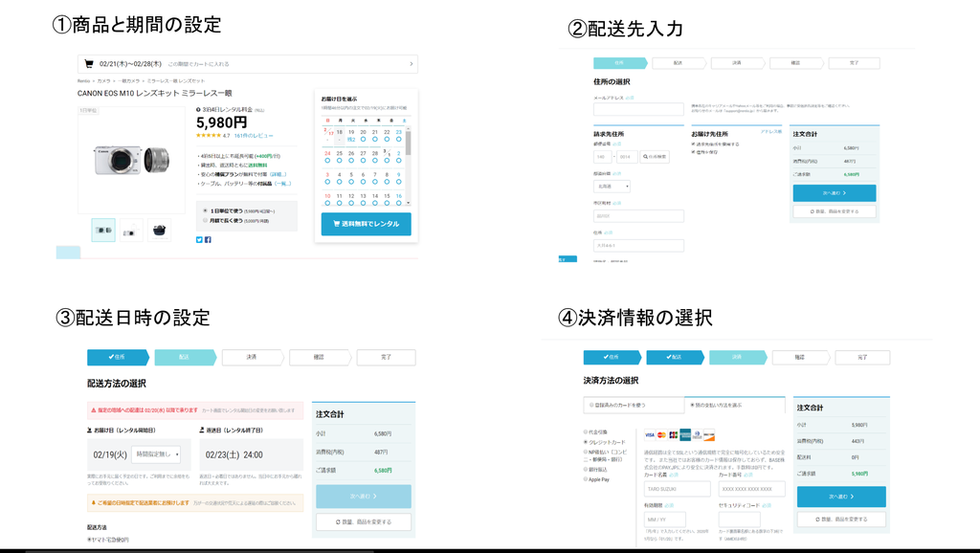Viewport: 980px width, 553px height.
Task: Click the 住所 step tab in the 住所の選択 page
Action: (619, 63)
